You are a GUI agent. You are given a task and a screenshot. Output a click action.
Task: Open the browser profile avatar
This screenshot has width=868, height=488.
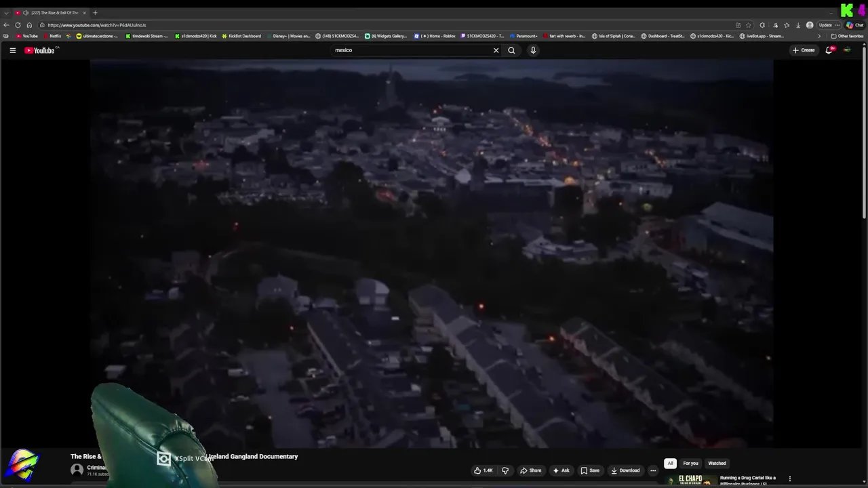tap(810, 25)
